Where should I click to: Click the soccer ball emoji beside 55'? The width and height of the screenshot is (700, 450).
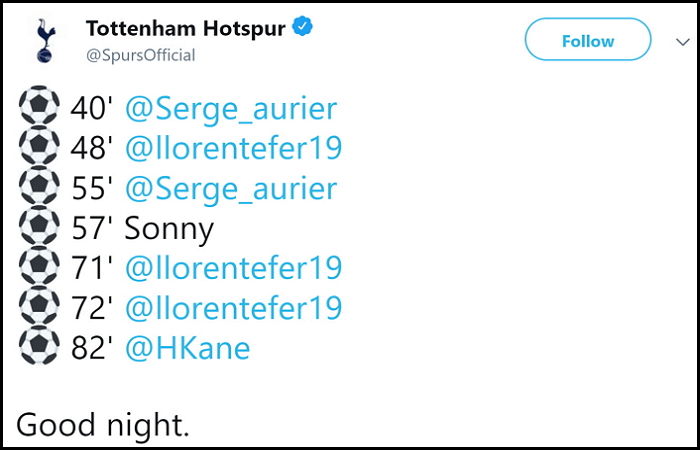(39, 185)
